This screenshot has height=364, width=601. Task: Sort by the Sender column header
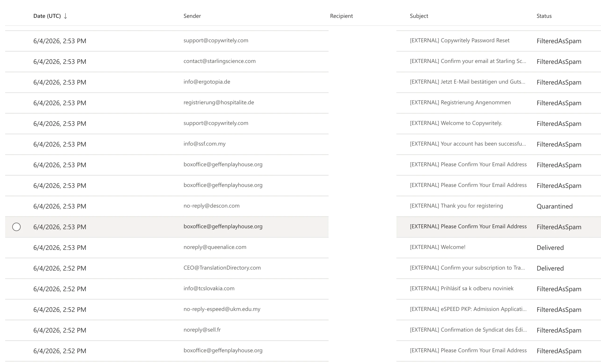pos(192,16)
